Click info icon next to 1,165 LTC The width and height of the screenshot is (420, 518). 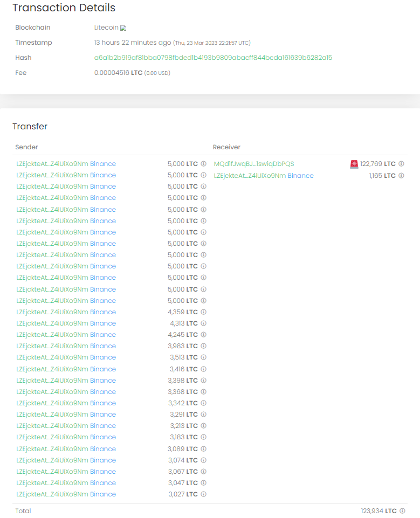[x=401, y=176]
